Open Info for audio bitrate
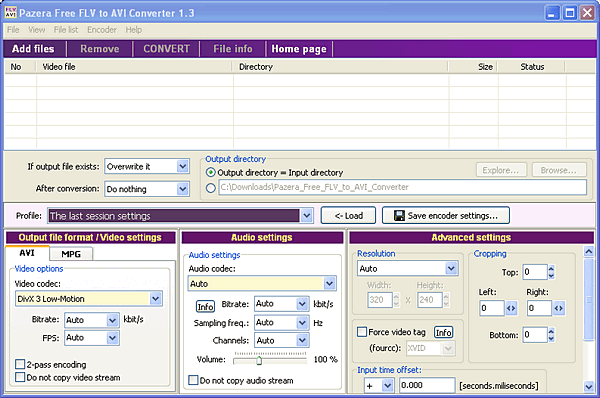Screen dimensions: 600x398 205,307
